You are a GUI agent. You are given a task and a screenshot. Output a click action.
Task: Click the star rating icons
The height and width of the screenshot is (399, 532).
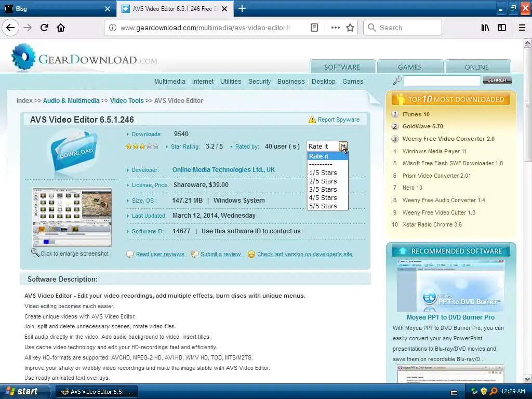(142, 146)
